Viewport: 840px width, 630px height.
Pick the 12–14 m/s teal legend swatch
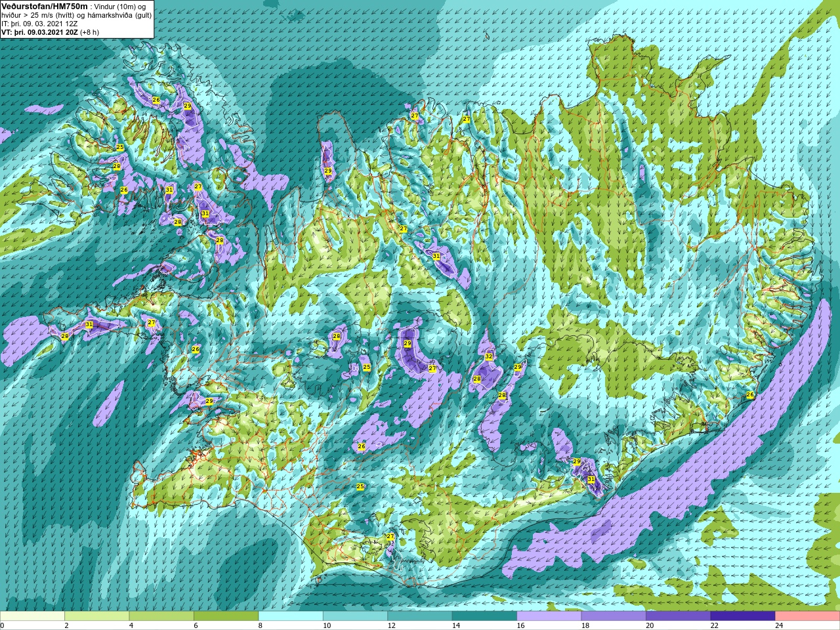click(420, 616)
